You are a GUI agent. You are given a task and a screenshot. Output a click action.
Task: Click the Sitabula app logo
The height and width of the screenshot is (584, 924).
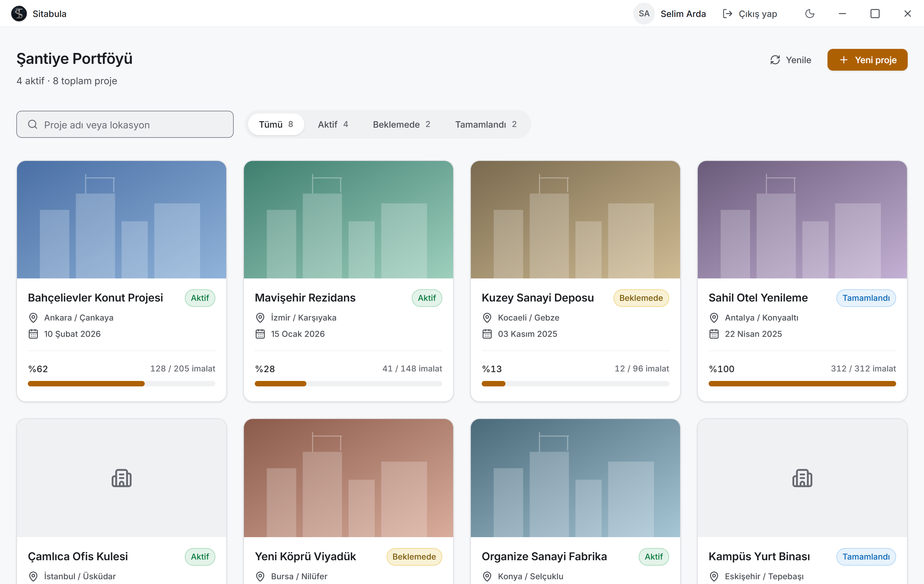[x=19, y=14]
